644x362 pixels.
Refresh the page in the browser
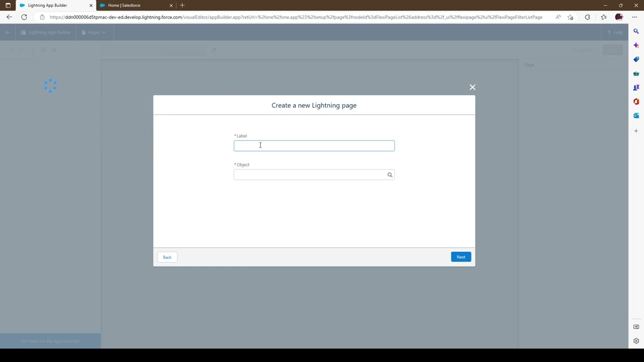coord(24,17)
